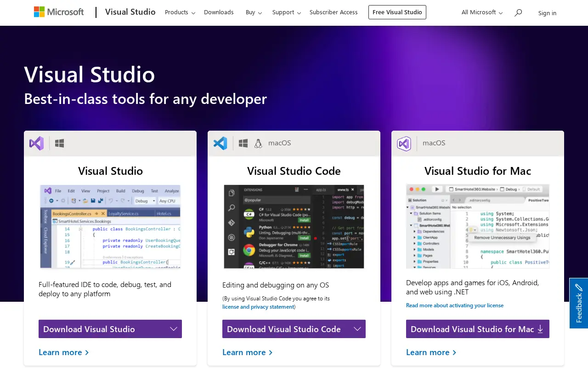Expand the Products menu
This screenshot has height=368, width=588.
(x=180, y=12)
